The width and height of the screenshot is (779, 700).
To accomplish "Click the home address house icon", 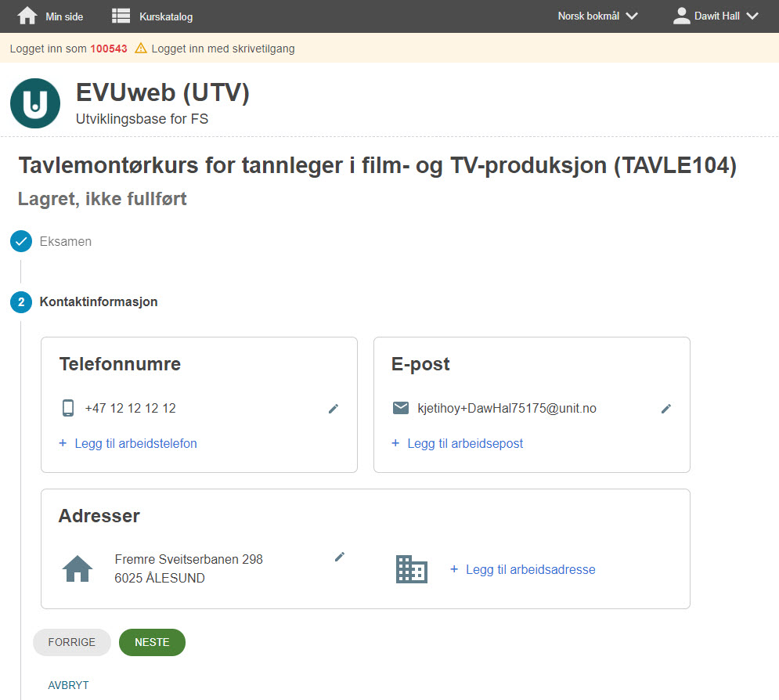I will [x=78, y=568].
